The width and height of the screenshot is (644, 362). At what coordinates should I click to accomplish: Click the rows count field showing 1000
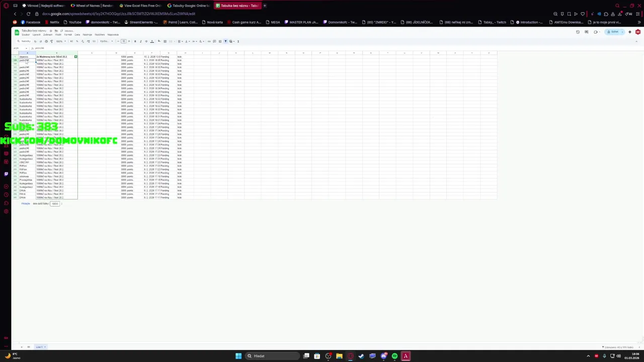click(55, 204)
